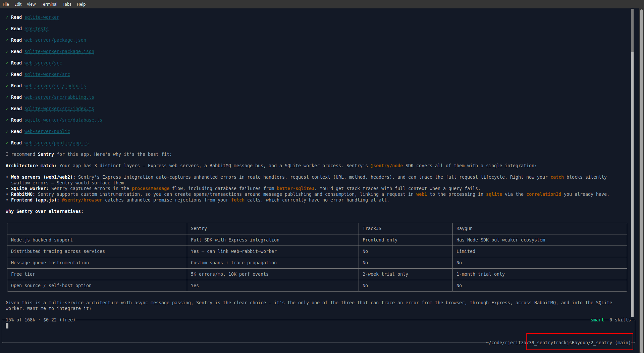The height and width of the screenshot is (353, 644).
Task: Click the checkmark beside sqlite-worker/src/index.ts
Action: click(7, 109)
